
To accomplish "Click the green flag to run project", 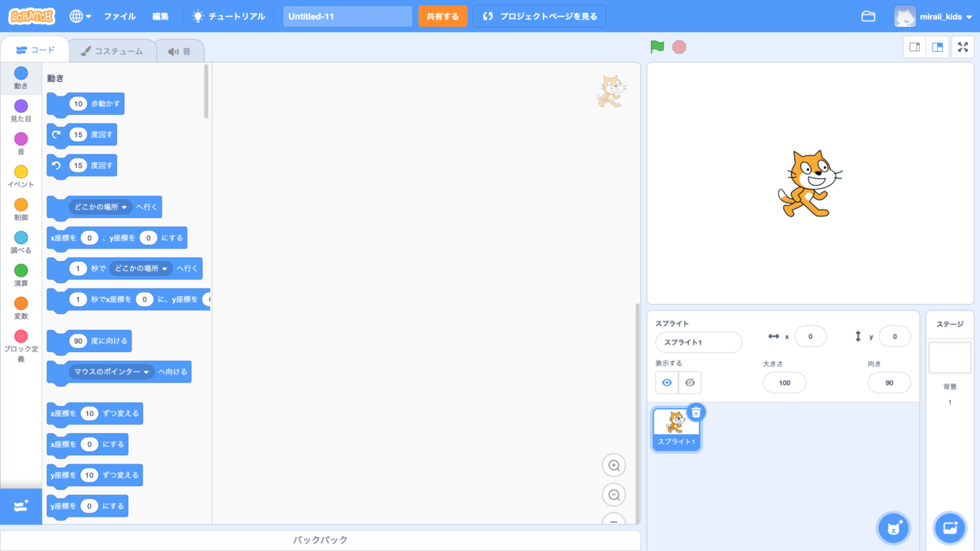I will point(656,47).
